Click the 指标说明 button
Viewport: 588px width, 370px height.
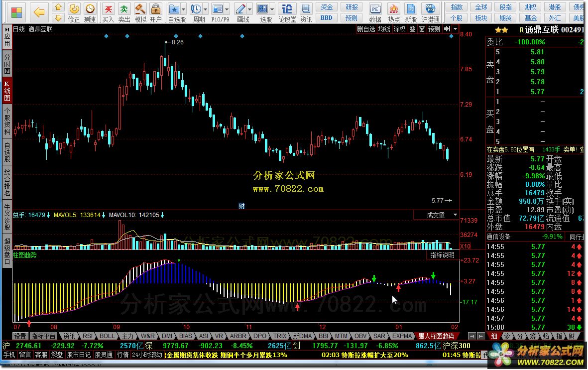point(443,255)
